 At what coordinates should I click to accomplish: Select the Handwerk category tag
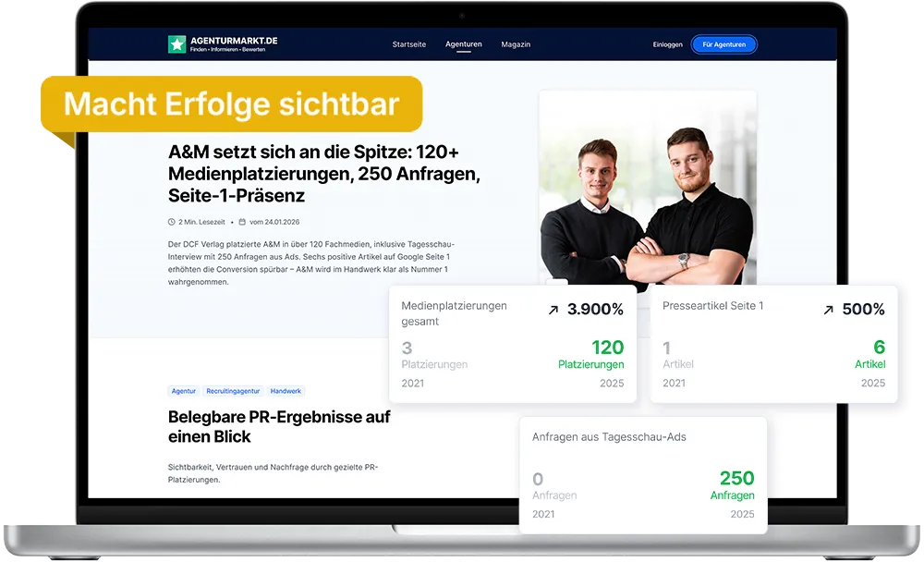(x=286, y=391)
